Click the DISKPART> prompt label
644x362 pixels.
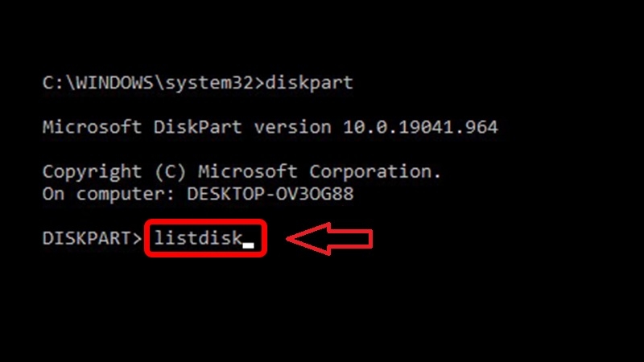tap(92, 238)
